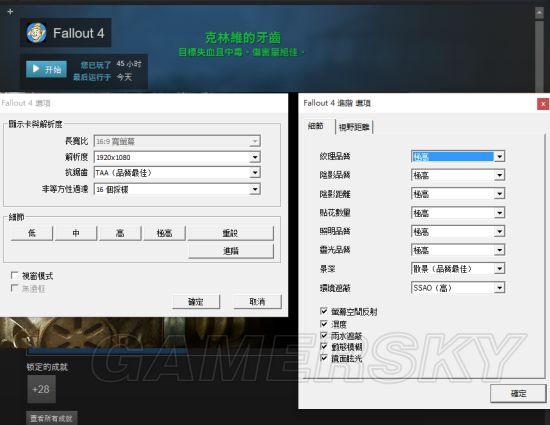550x425 pixels.
Task: Open the decal quantity dropdown
Action: pos(458,212)
